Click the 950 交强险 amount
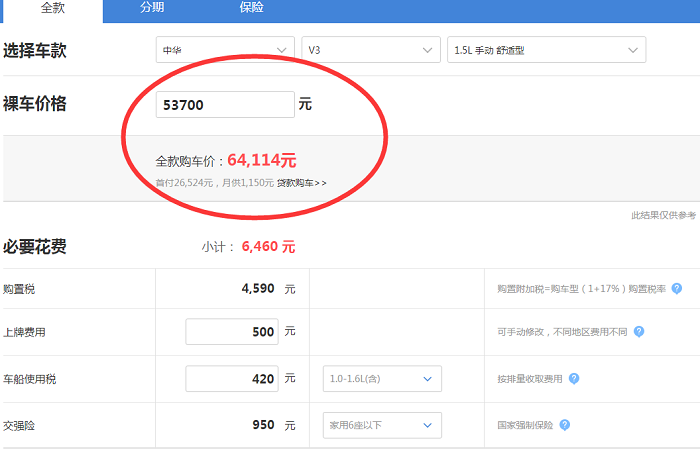Screen dimensions: 700x455 pos(263,425)
